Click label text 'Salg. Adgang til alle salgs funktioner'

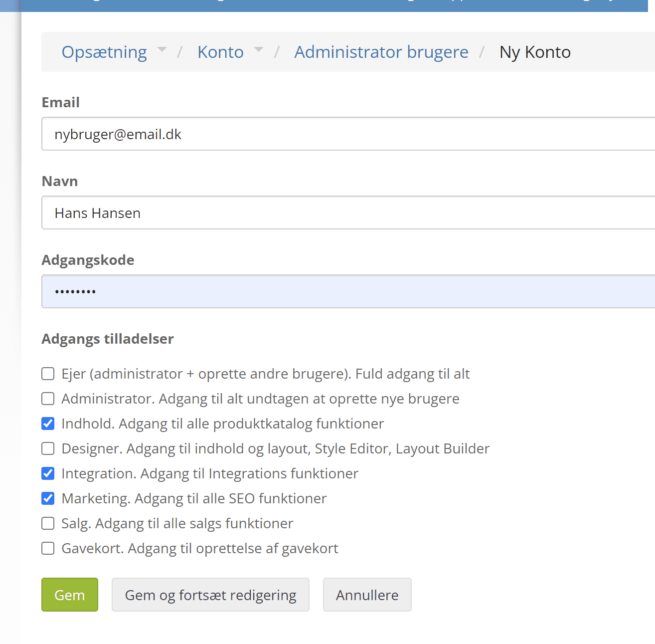pos(177,523)
